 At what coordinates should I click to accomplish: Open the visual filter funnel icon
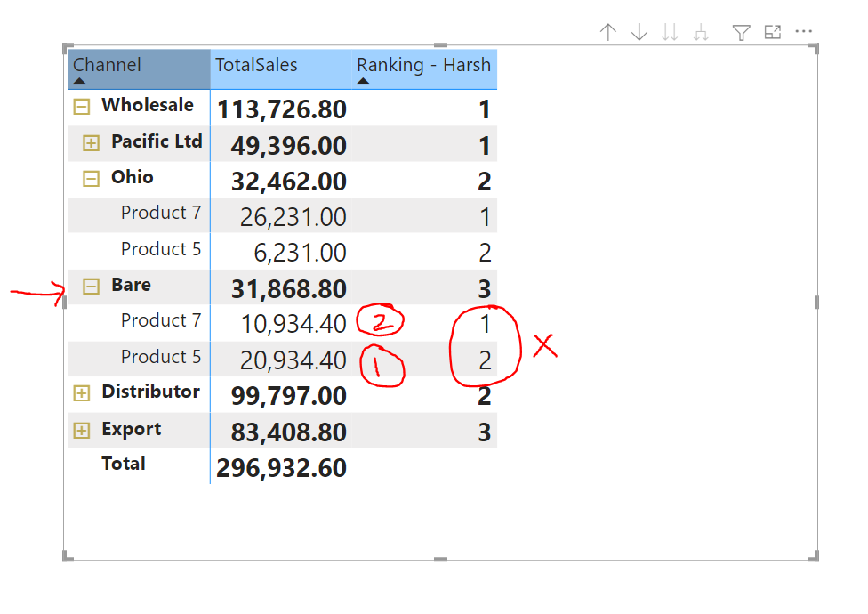741,33
